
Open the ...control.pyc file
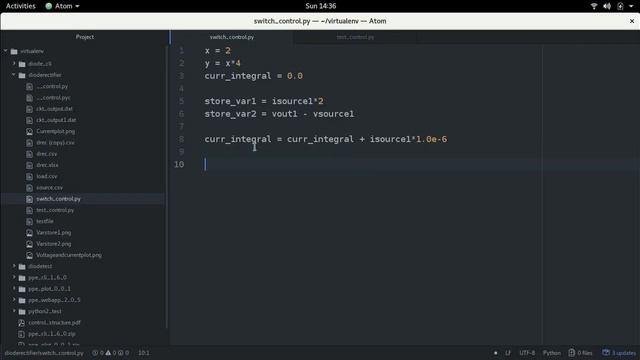pos(53,98)
